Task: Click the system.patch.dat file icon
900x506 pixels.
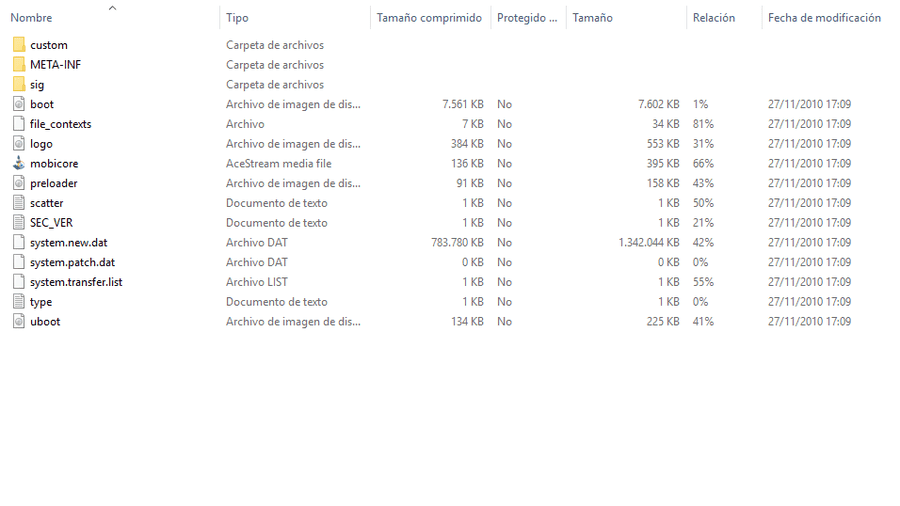Action: click(x=19, y=262)
